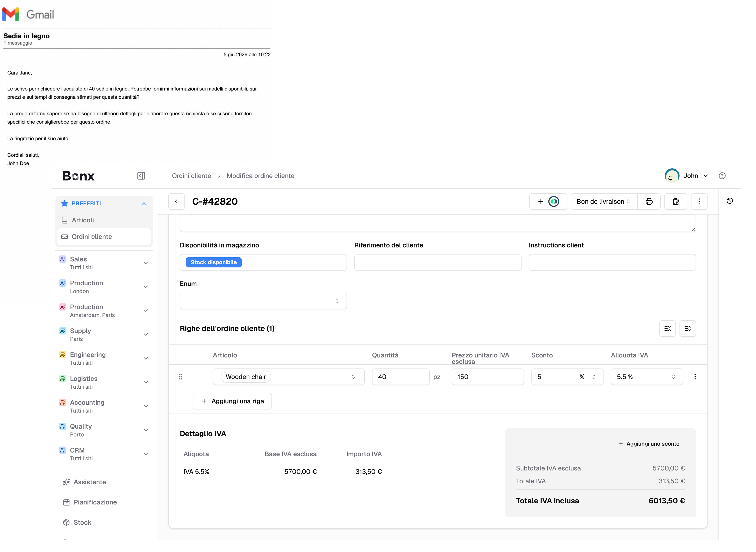
Task: Click the Preferiti star icon
Action: pyautogui.click(x=65, y=204)
